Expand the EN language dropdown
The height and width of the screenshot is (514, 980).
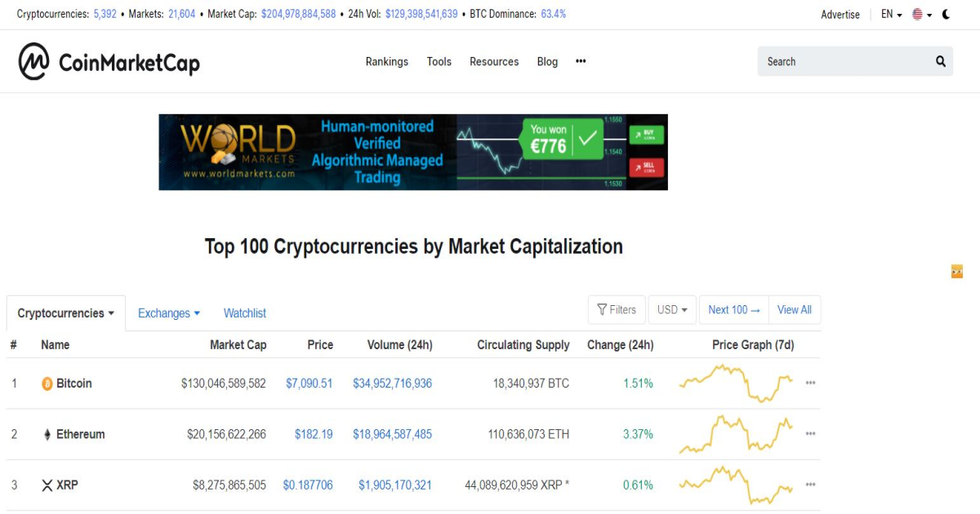click(892, 14)
